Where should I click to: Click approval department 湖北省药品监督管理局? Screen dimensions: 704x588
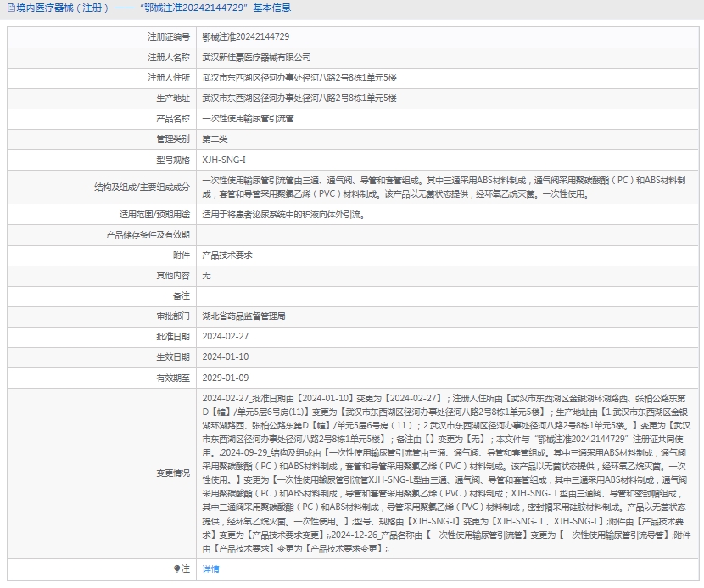tap(243, 316)
